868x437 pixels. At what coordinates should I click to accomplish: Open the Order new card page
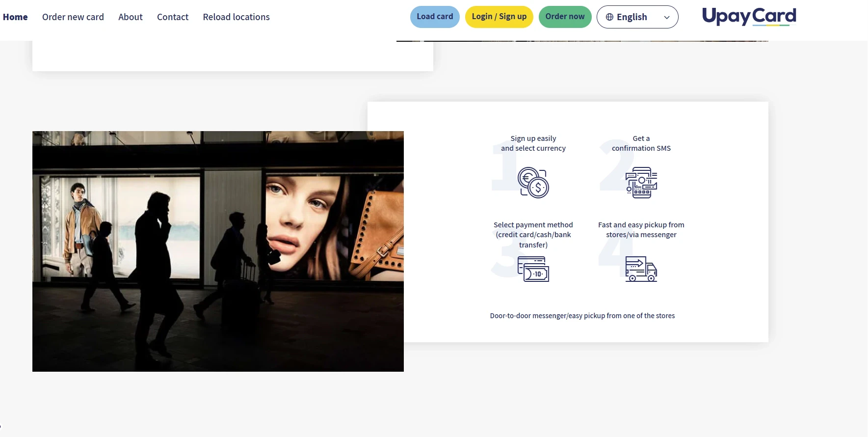tap(73, 17)
